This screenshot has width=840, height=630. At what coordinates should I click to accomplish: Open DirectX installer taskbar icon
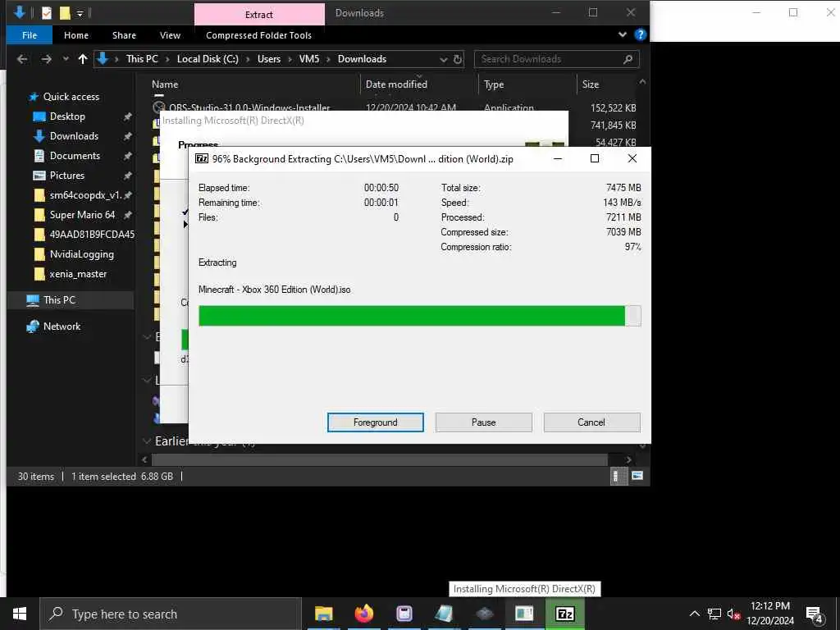click(524, 614)
